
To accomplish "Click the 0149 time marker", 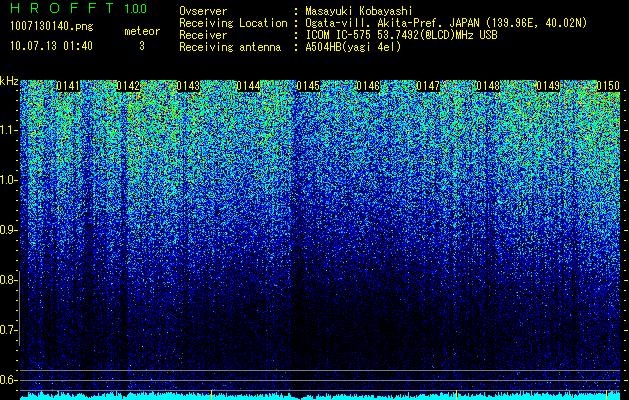I will tap(548, 86).
